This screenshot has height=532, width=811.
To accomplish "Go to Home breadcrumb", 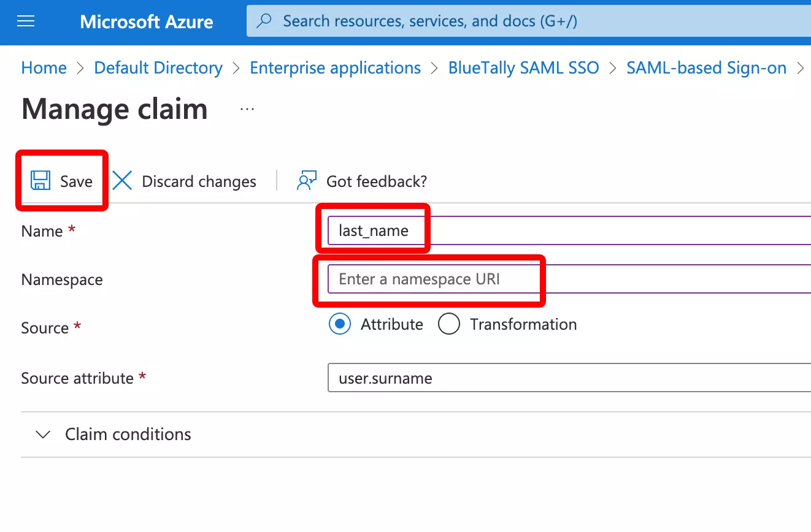I will pyautogui.click(x=44, y=68).
